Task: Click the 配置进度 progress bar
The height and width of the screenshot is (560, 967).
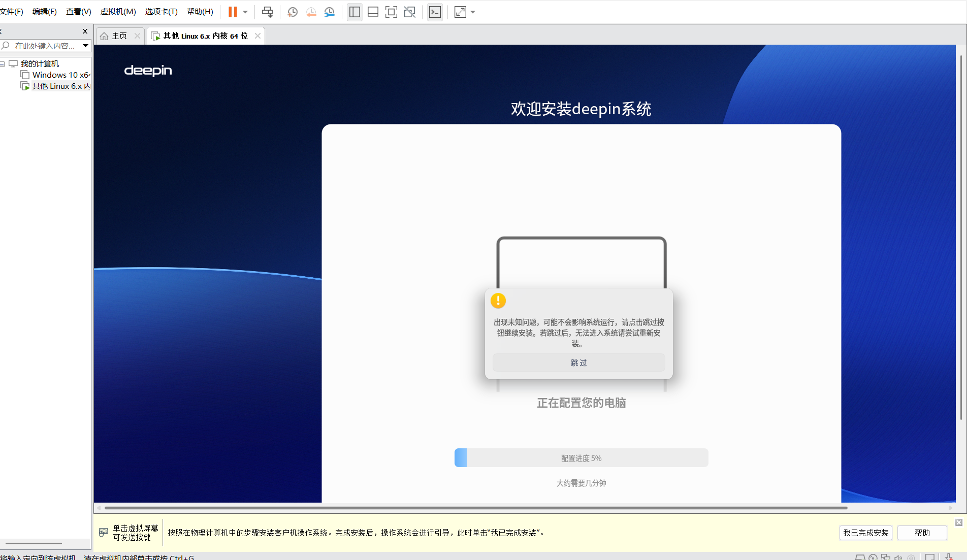Action: [x=582, y=458]
